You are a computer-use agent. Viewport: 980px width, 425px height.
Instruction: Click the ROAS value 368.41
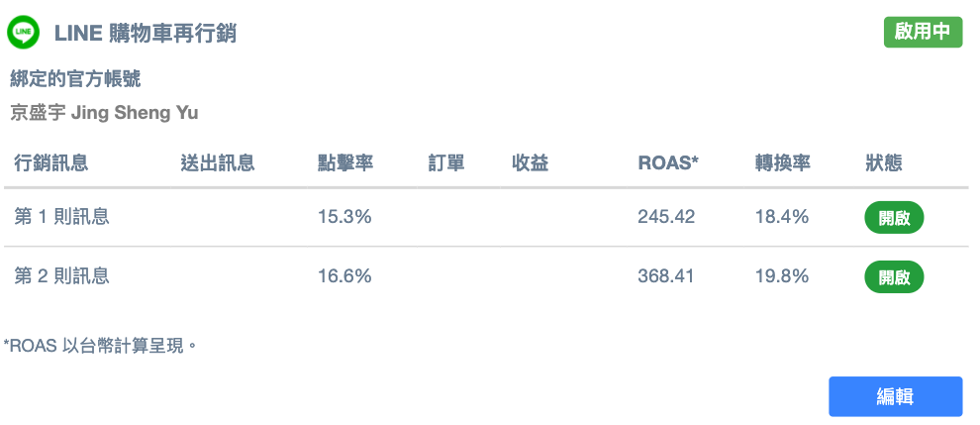coord(667,276)
